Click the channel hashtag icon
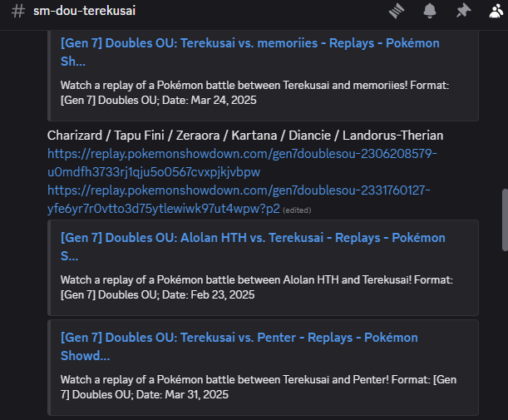Viewport: 508px width, 420px height. [18, 11]
